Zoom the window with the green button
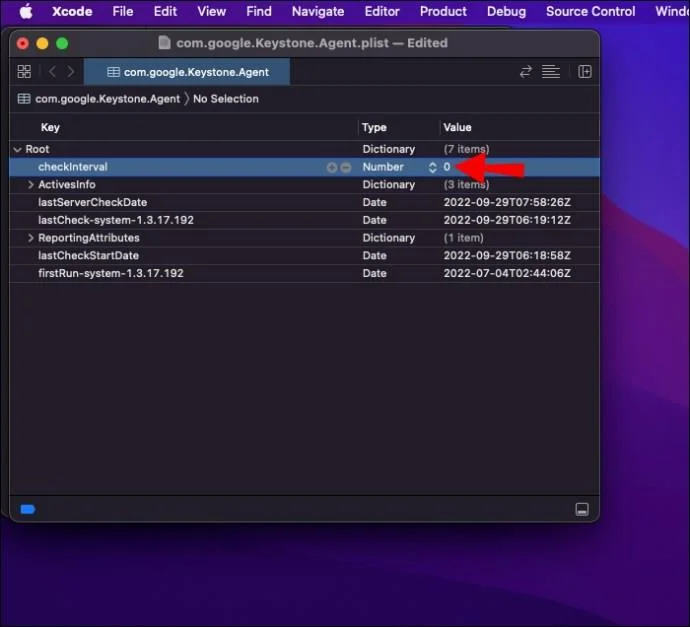This screenshot has width=690, height=627. tap(62, 43)
